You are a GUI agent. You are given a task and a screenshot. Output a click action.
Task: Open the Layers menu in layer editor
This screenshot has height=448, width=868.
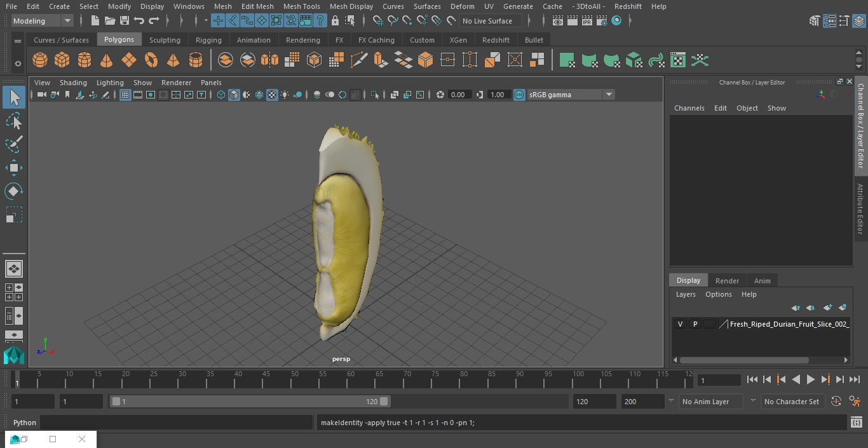pos(685,294)
